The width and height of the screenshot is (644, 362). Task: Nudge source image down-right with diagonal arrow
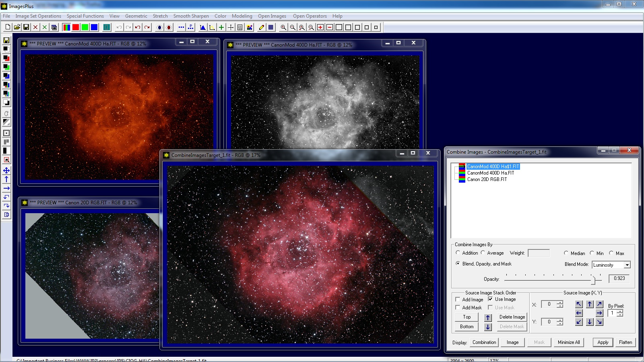click(x=600, y=322)
